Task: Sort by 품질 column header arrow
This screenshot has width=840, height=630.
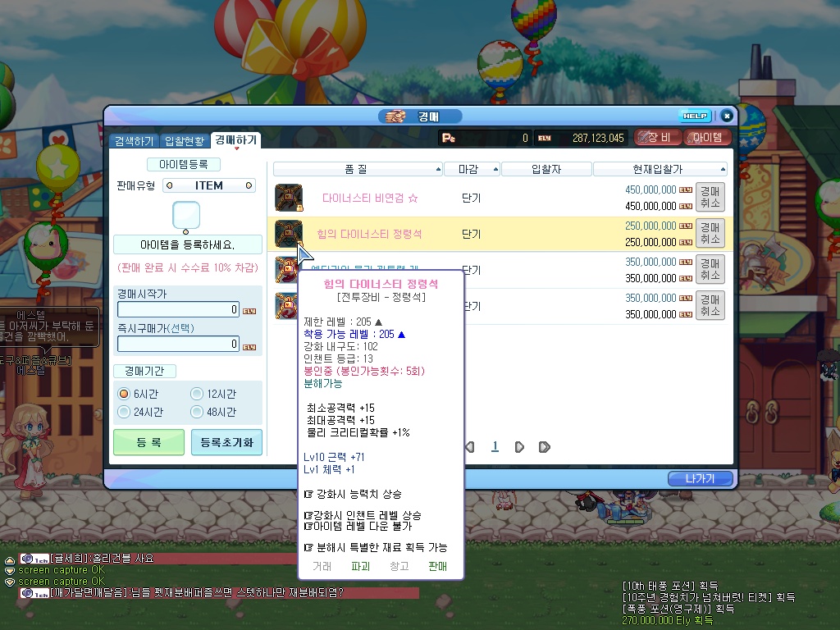Action: click(436, 170)
